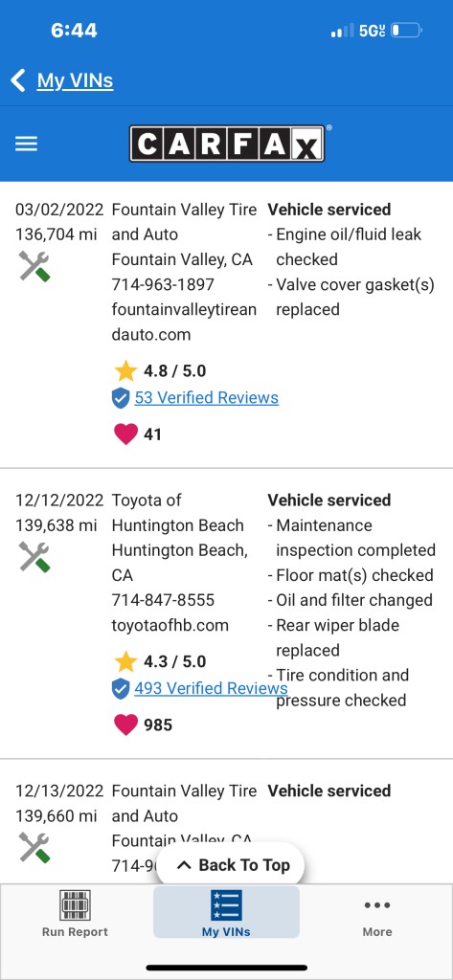Tap the Back To Top button
The width and height of the screenshot is (453, 980).
tap(230, 865)
